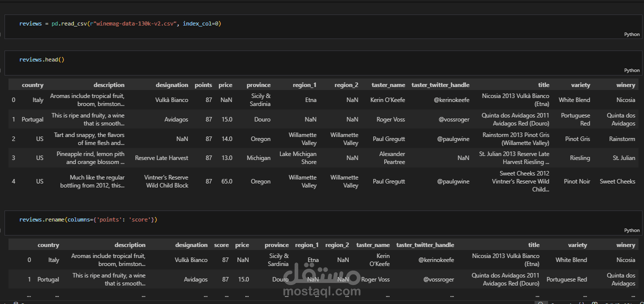Select the 'Riesling' variety cell
Screen dimensions: 644x304
pyautogui.click(x=580, y=158)
